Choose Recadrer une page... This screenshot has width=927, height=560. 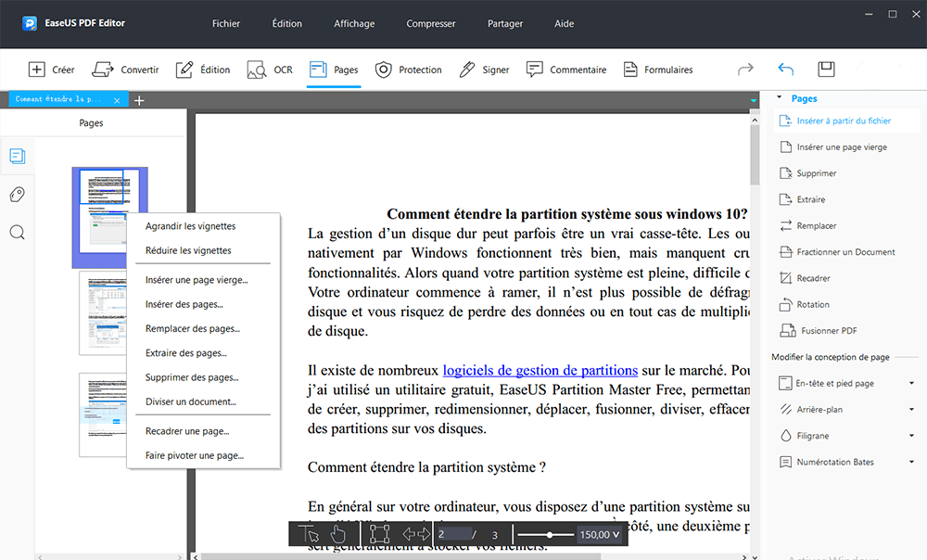pos(203,431)
